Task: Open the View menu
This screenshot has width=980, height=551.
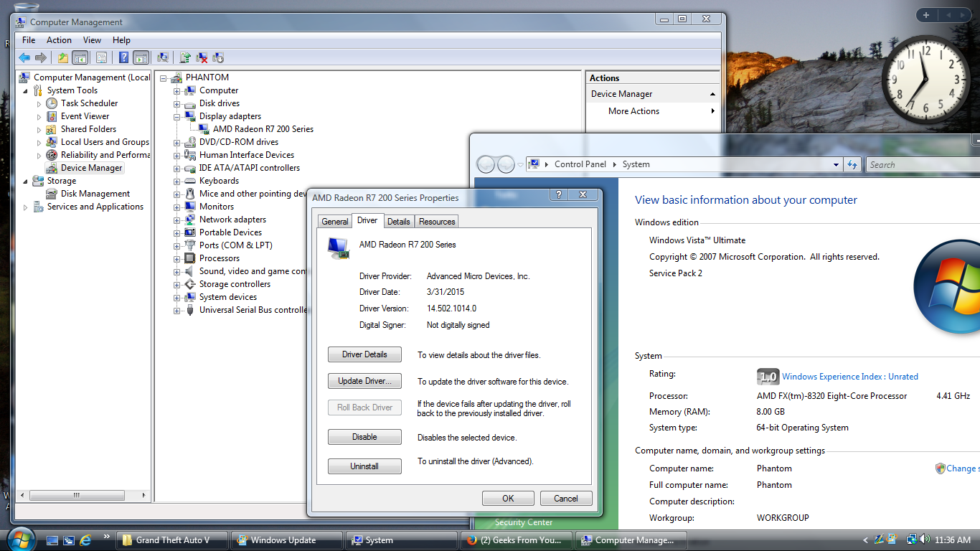Action: coord(92,40)
